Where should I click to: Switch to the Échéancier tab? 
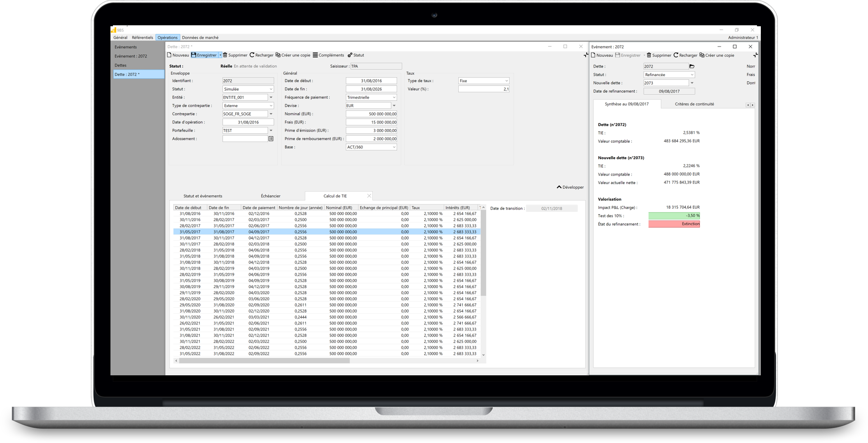[x=271, y=196]
